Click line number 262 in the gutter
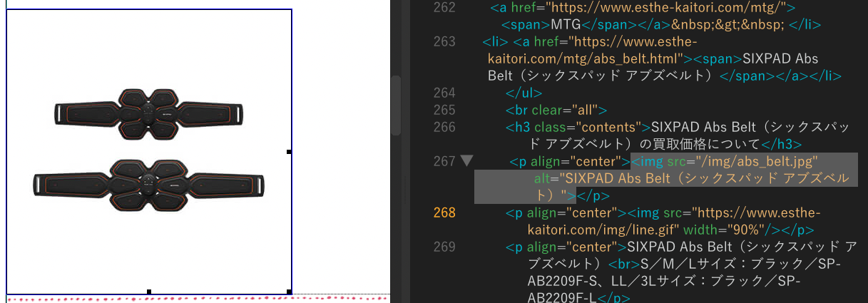Viewport: 868px width, 303px height. click(x=444, y=8)
